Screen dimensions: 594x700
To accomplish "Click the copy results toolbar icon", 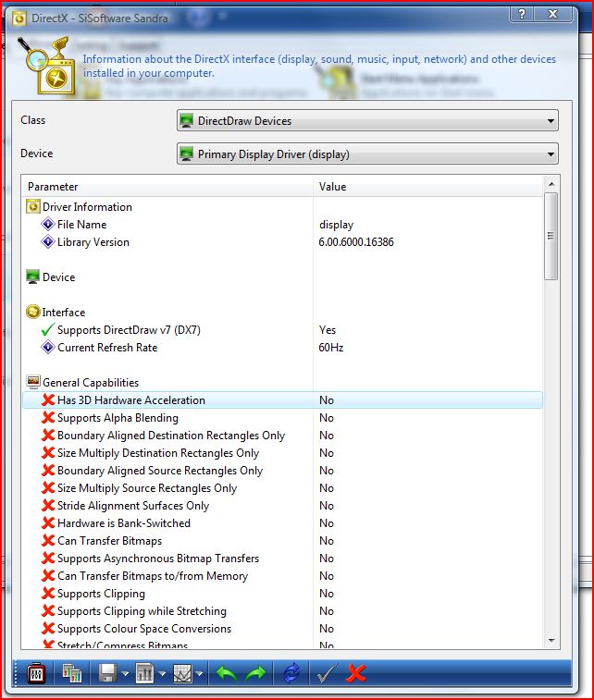I will 72,673.
